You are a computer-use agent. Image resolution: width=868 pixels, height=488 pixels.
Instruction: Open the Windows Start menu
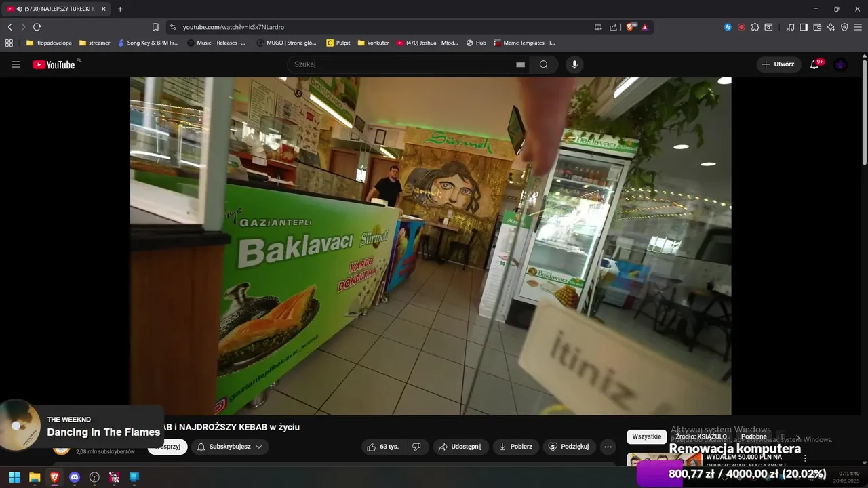click(x=14, y=477)
